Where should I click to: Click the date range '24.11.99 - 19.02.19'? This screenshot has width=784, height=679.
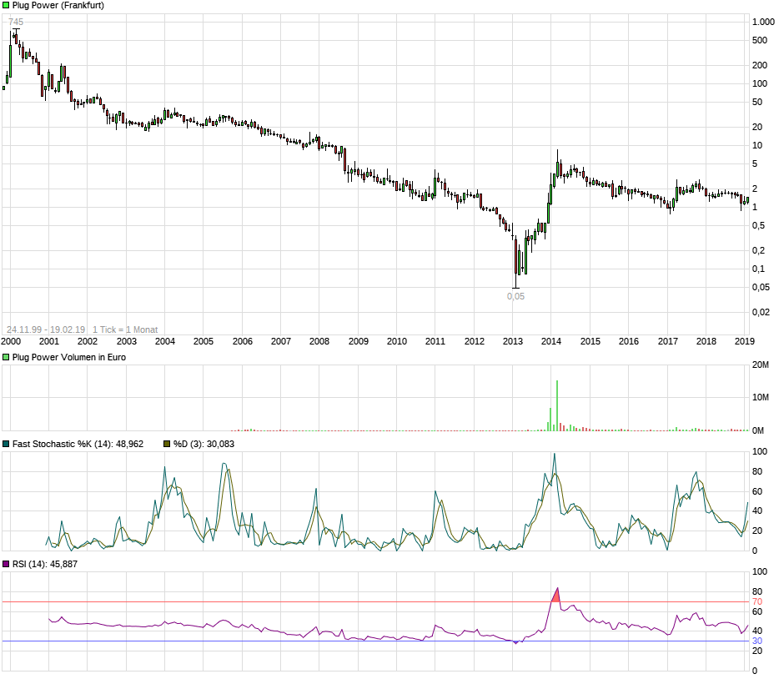tap(46, 329)
